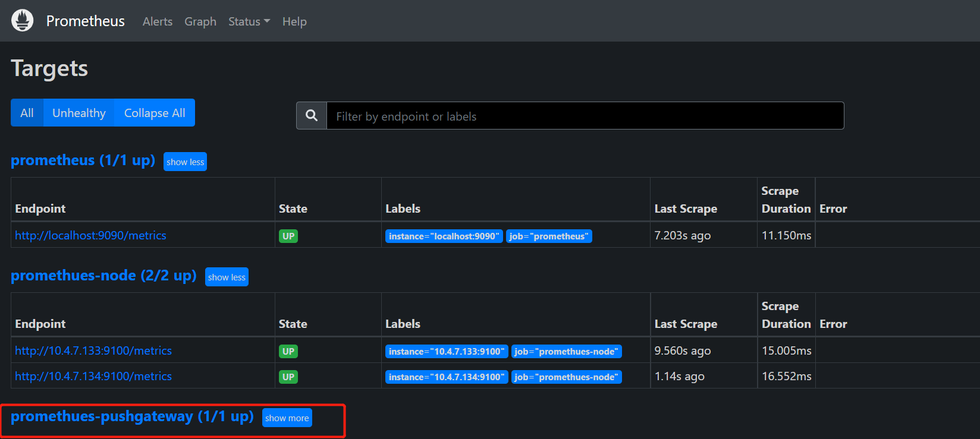Click the UP badge for 10.4.7.134:9100
Image resolution: width=980 pixels, height=439 pixels.
(x=288, y=377)
